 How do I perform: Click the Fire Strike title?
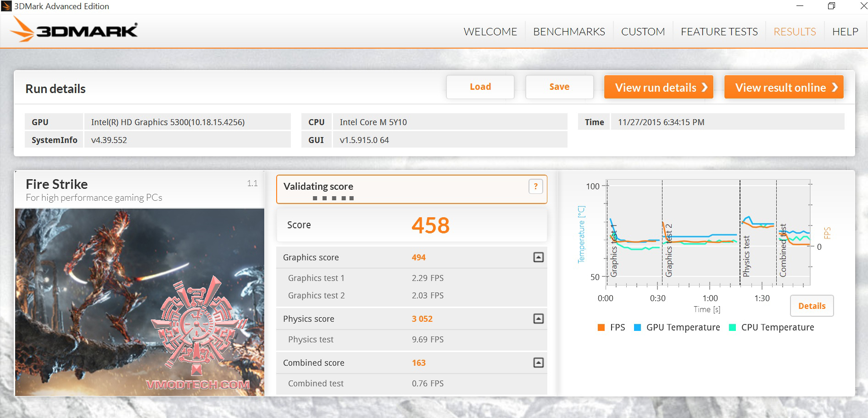[57, 184]
